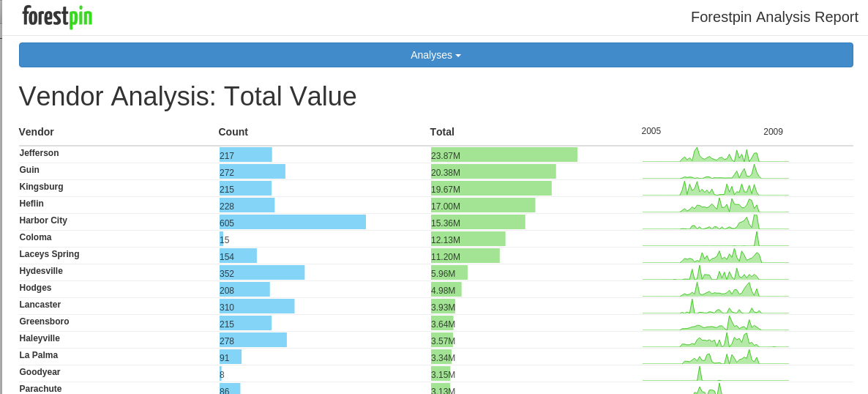
Task: Click Harbor City's total bar 15.36M
Action: pos(479,222)
